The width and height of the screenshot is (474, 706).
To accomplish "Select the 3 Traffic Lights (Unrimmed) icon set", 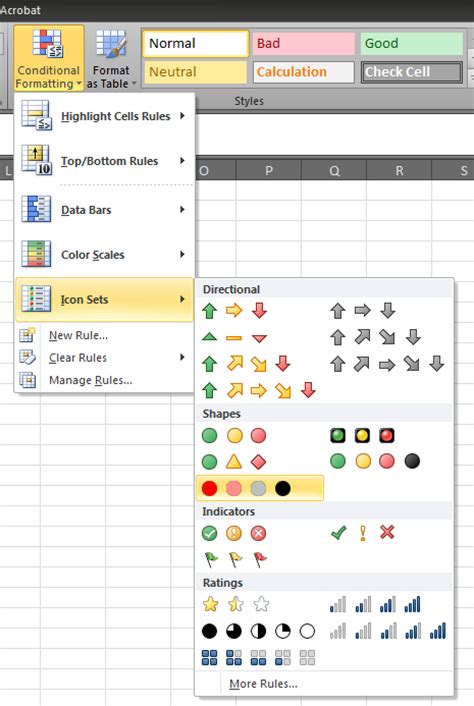I will click(x=234, y=435).
